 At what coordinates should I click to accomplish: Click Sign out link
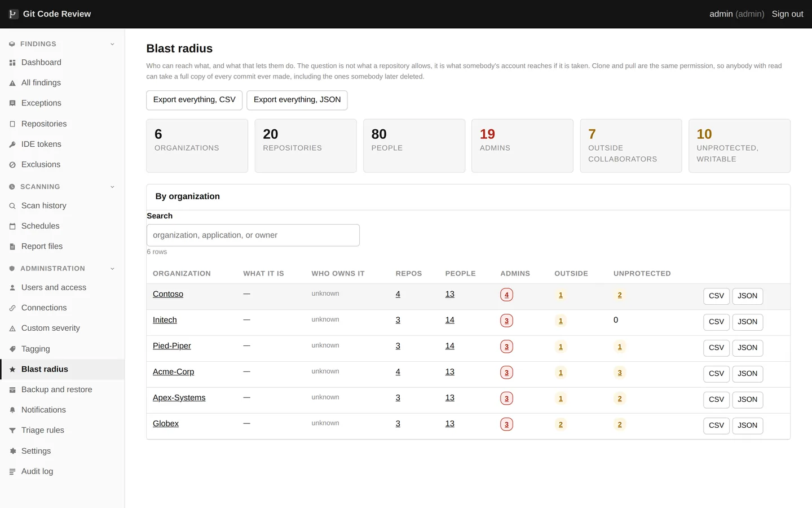[x=787, y=14]
